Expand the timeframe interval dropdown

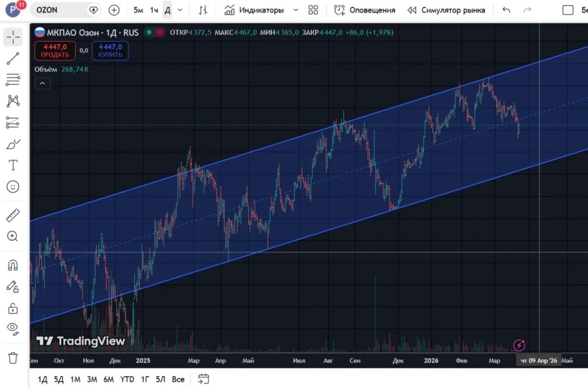click(180, 10)
